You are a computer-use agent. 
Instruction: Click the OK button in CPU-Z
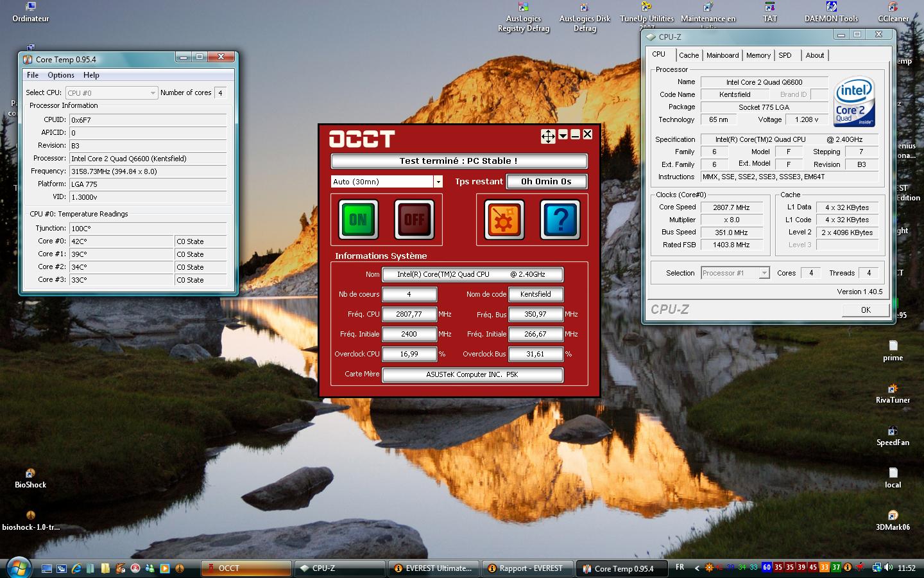point(866,310)
